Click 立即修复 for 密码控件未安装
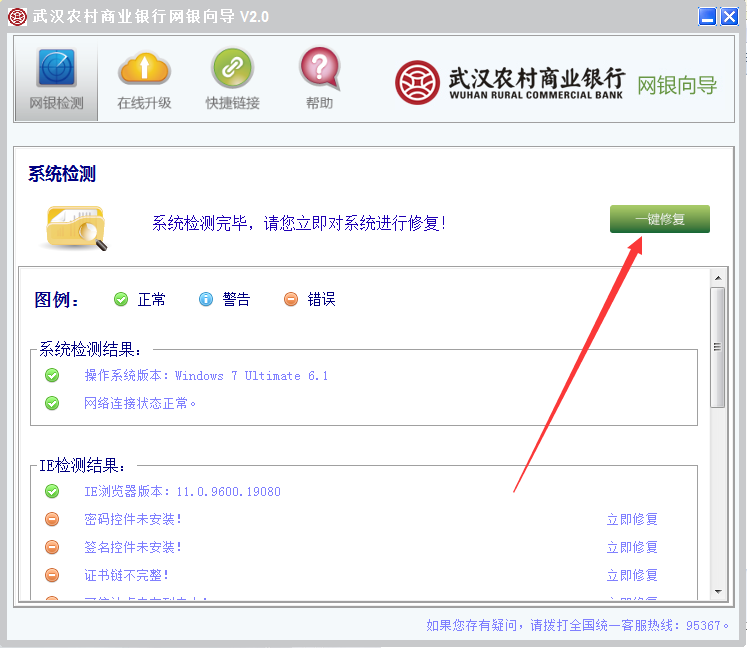 click(x=632, y=519)
